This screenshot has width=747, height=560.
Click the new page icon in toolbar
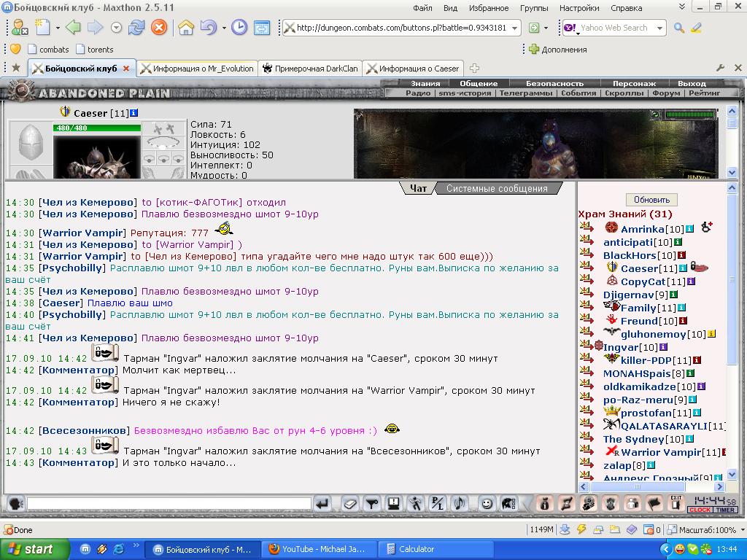point(43,28)
